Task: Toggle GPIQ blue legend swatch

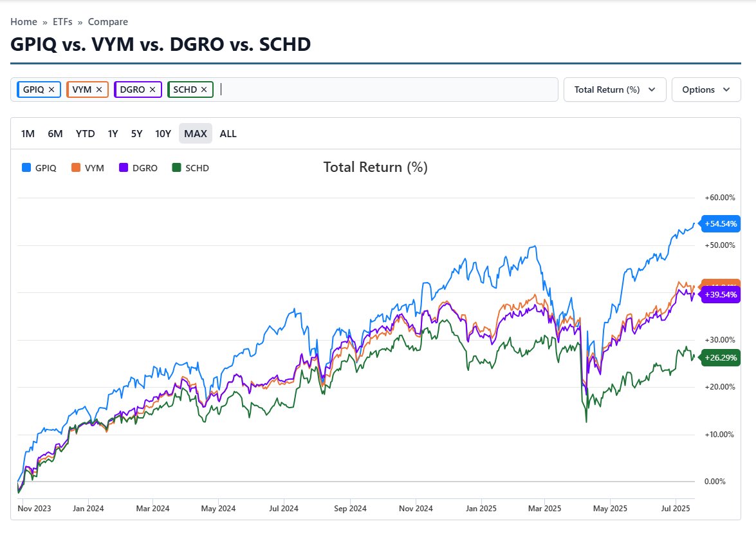Action: 26,168
